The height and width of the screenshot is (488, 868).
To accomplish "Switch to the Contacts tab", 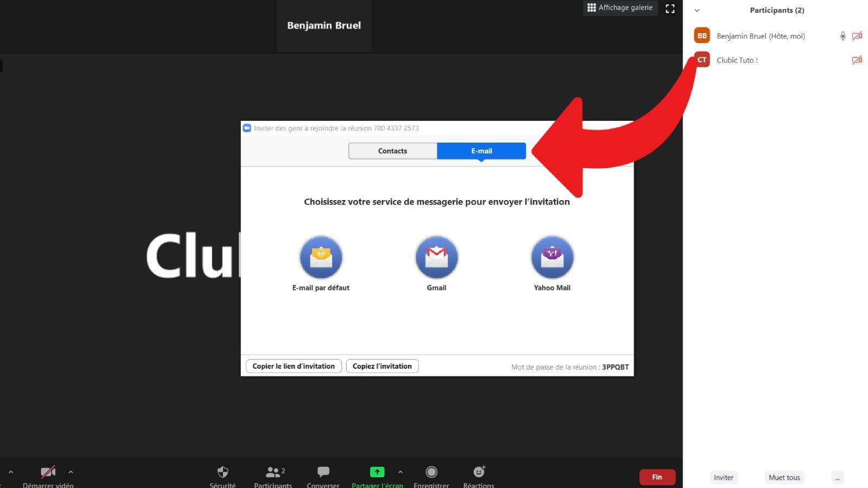I will pyautogui.click(x=392, y=151).
